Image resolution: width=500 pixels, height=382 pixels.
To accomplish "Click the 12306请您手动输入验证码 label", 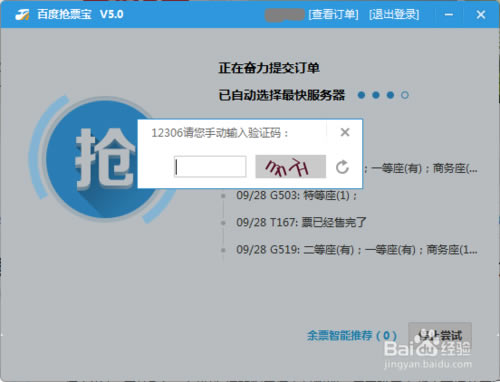I will coord(220,133).
